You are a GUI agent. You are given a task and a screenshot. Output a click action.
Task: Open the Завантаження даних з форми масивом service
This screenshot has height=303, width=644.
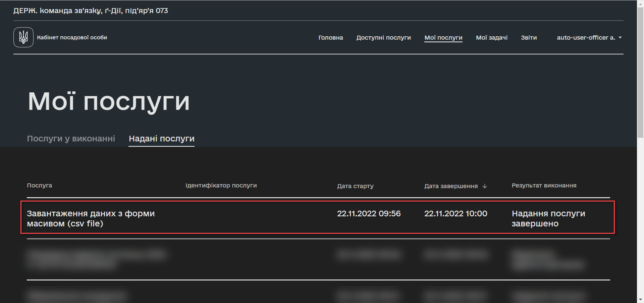91,218
